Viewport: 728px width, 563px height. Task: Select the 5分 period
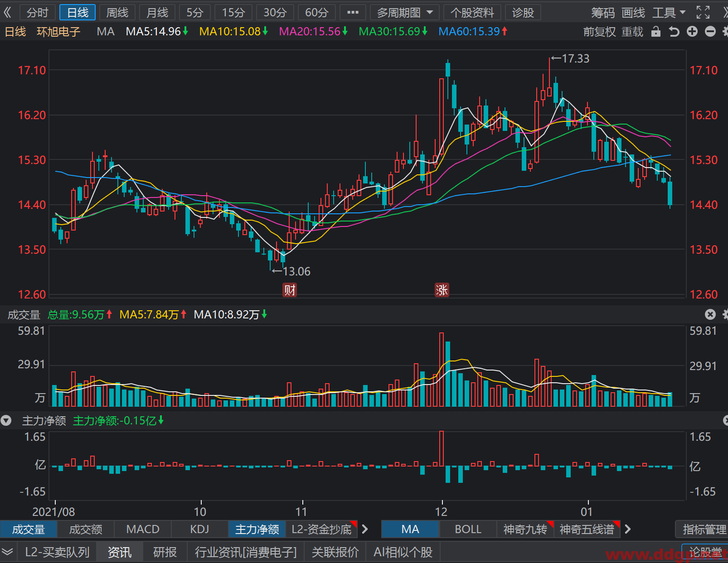pos(195,12)
